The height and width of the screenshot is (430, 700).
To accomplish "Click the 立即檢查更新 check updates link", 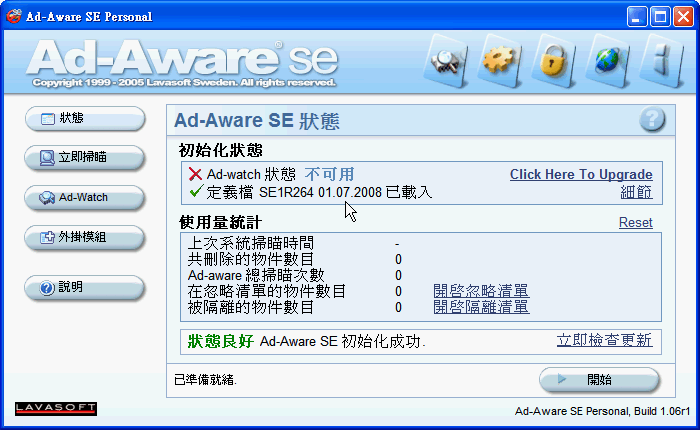I will pos(604,340).
